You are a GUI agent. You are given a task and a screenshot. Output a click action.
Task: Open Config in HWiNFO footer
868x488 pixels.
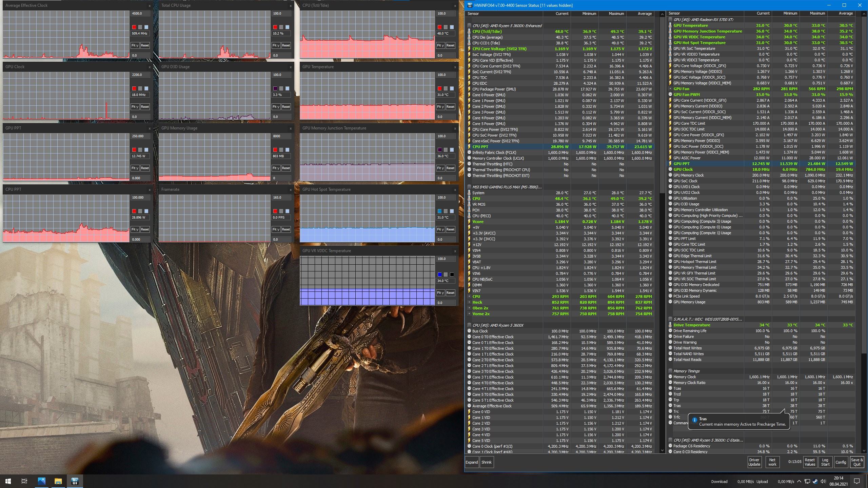click(x=841, y=462)
